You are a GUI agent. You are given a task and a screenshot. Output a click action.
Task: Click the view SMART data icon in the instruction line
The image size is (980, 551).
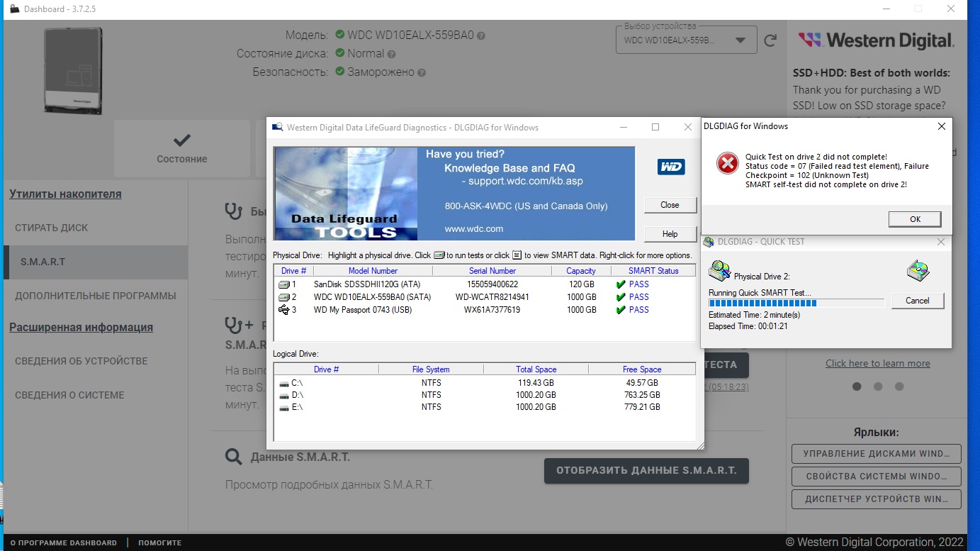pyautogui.click(x=517, y=255)
